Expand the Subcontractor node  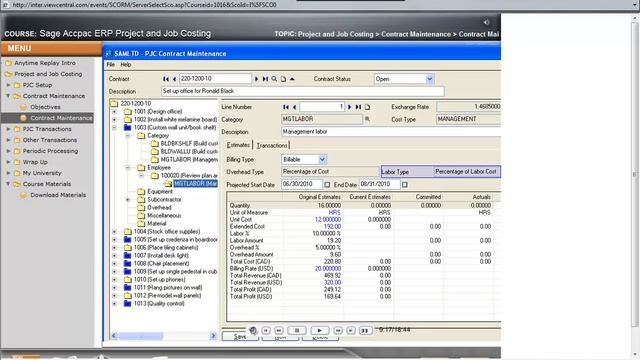[128, 200]
